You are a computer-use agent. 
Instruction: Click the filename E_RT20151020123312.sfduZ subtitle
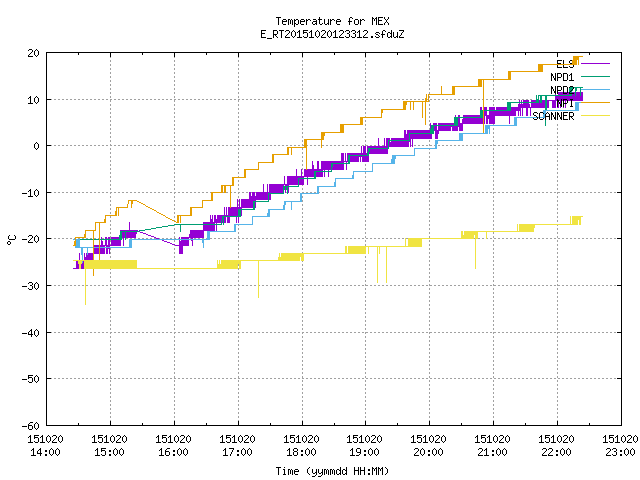tap(332, 34)
